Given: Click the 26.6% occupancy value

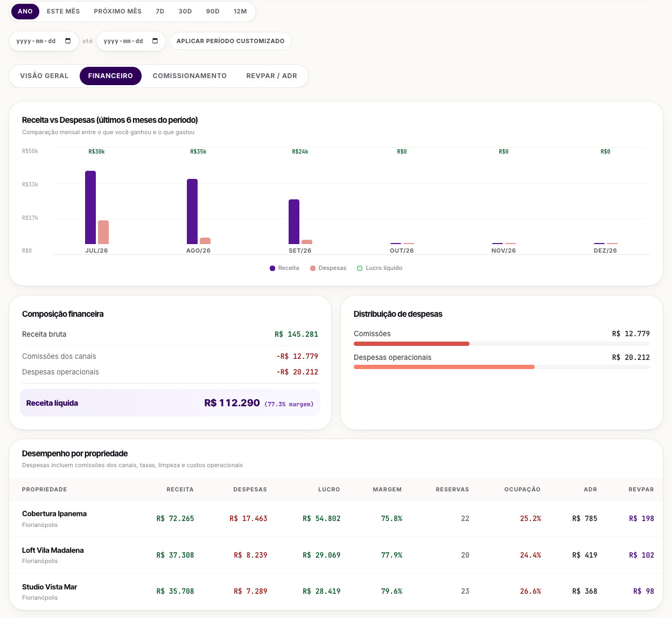Looking at the screenshot, I should point(530,591).
